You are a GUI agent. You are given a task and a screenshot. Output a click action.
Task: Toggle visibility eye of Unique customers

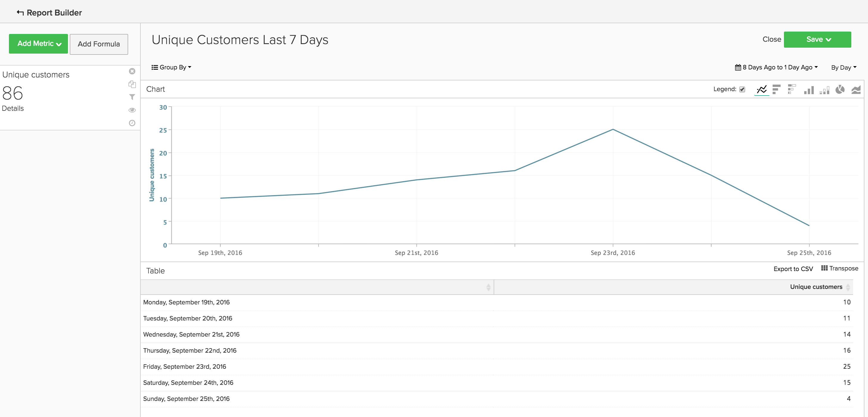click(x=132, y=110)
